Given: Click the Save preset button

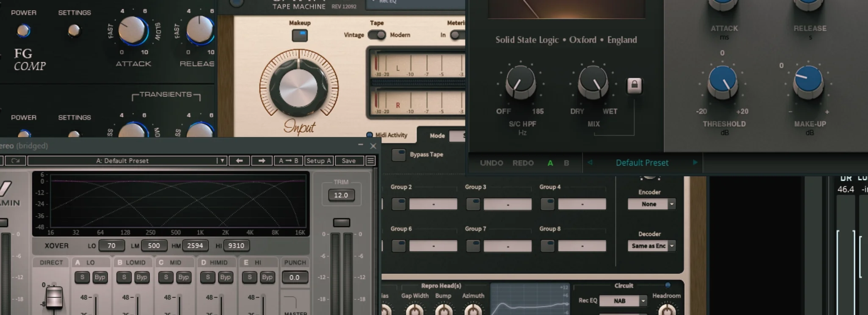Looking at the screenshot, I should pos(349,161).
